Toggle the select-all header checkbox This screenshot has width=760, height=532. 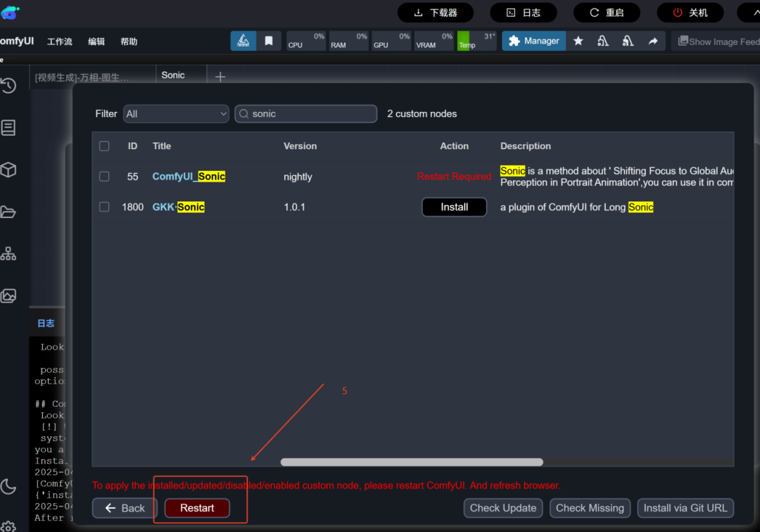click(104, 146)
